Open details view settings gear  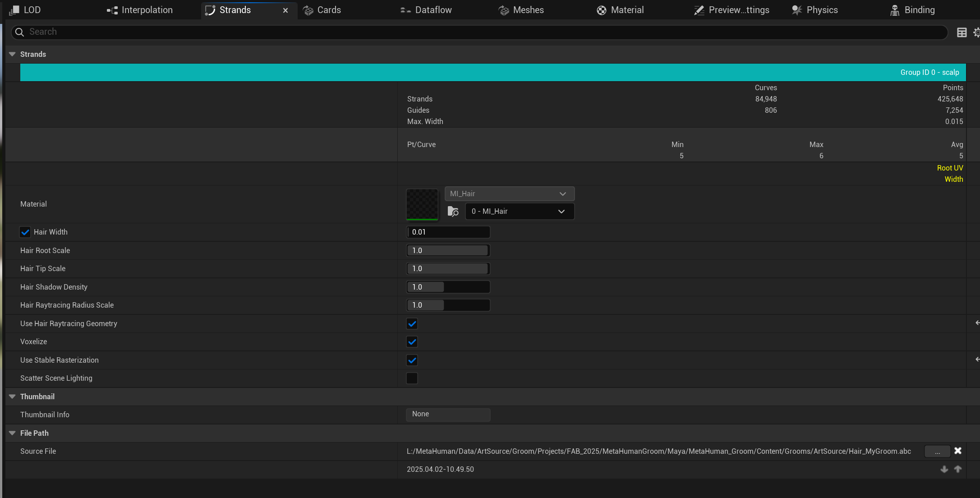pos(976,32)
